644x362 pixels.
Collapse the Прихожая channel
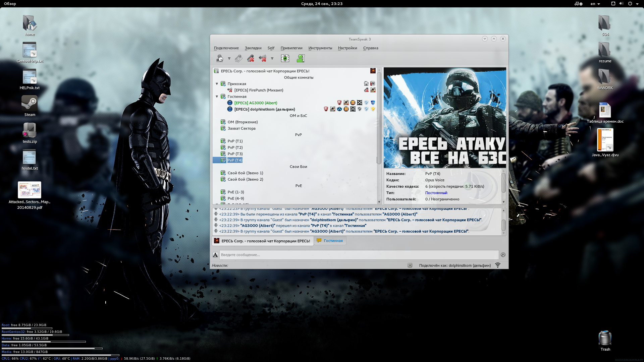click(217, 84)
